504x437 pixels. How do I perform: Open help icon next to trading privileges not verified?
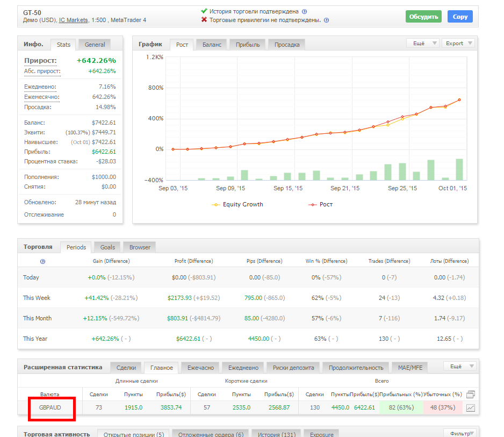[327, 20]
